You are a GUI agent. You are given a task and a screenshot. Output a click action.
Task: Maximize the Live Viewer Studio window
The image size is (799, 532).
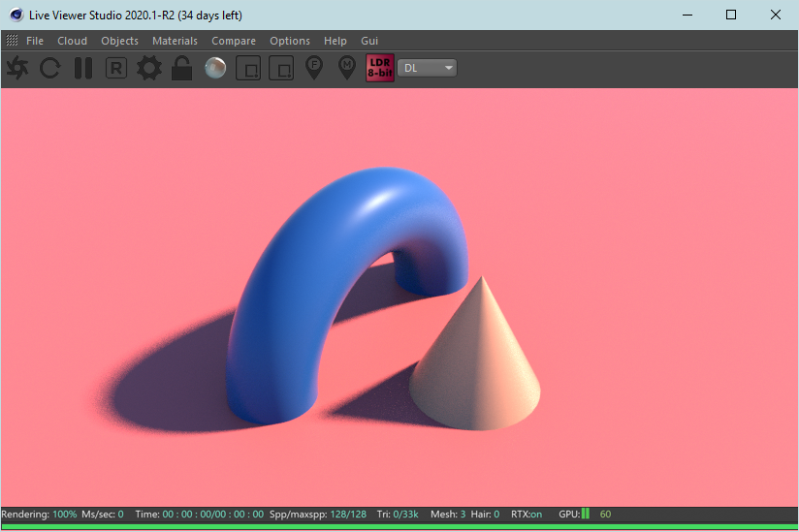tap(731, 15)
